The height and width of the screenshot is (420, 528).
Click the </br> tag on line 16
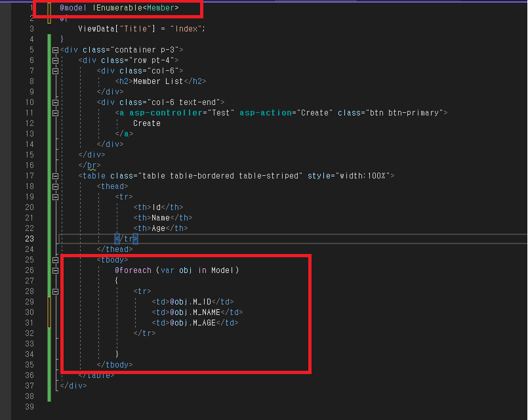pyautogui.click(x=89, y=165)
